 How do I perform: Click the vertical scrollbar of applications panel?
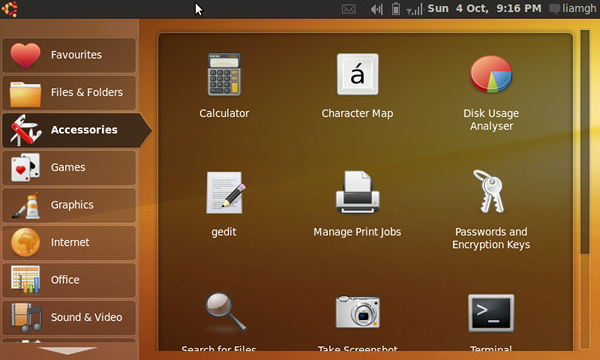[585, 142]
